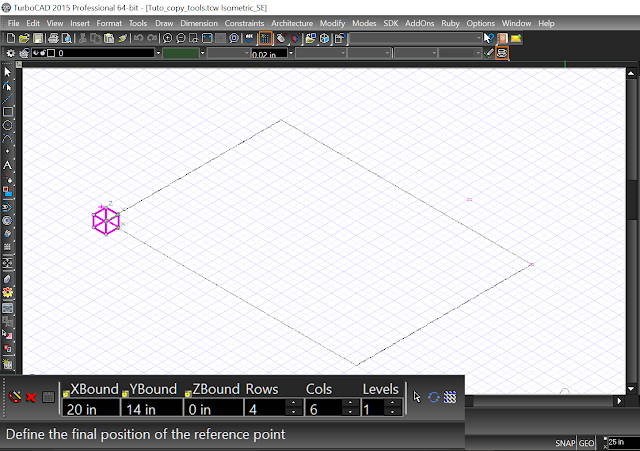Click the Zoom Extents icon
The height and width of the screenshot is (451, 640).
(x=207, y=38)
